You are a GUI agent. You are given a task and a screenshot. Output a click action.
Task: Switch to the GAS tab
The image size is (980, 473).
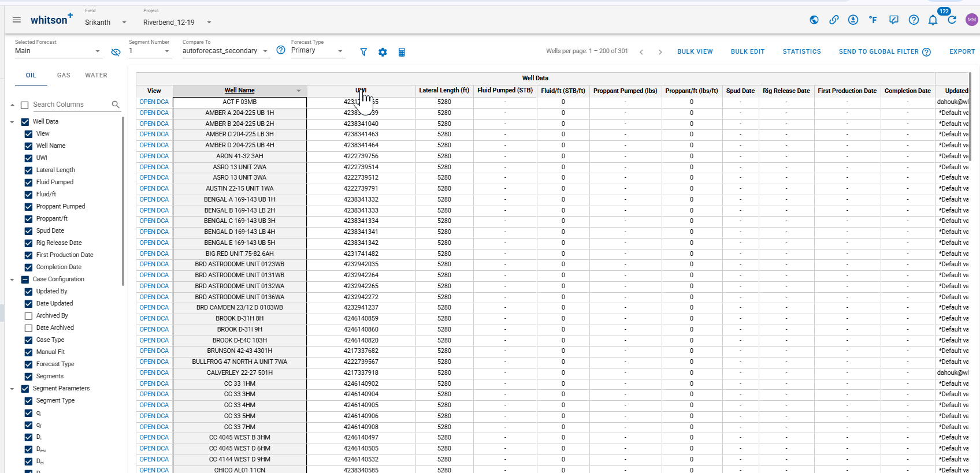tap(64, 75)
